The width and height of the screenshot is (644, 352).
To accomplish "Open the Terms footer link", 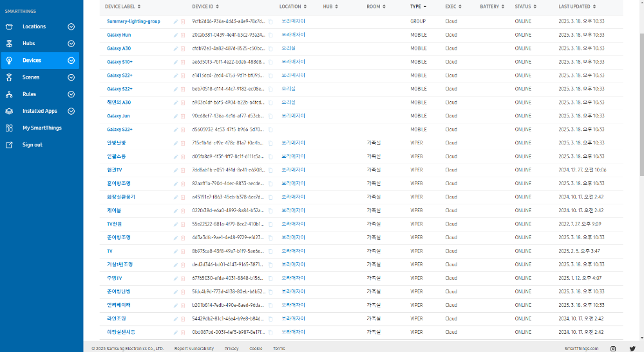I will (x=279, y=349).
